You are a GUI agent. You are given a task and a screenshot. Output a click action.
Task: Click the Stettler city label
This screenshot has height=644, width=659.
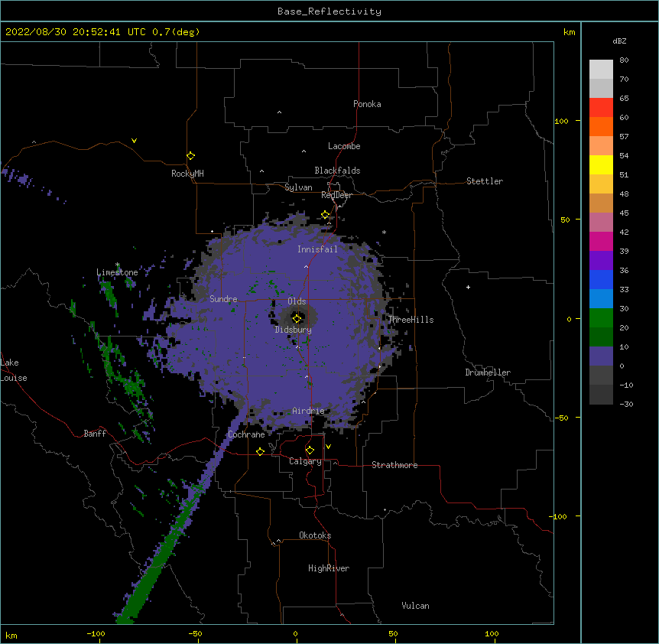(485, 181)
